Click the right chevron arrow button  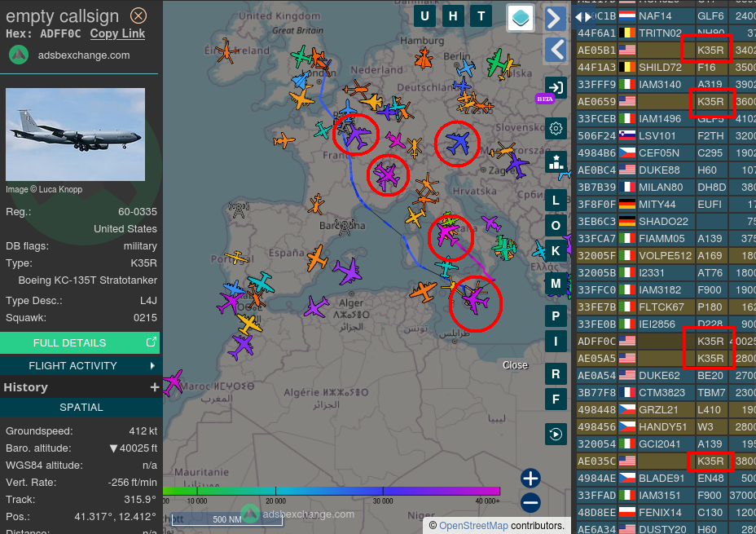point(556,19)
